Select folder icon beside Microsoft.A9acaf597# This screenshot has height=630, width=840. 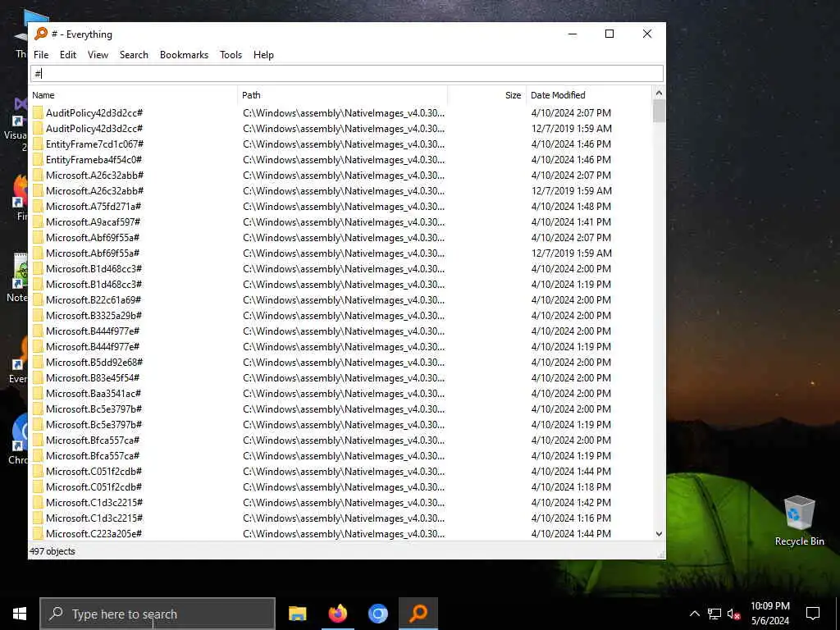38,221
